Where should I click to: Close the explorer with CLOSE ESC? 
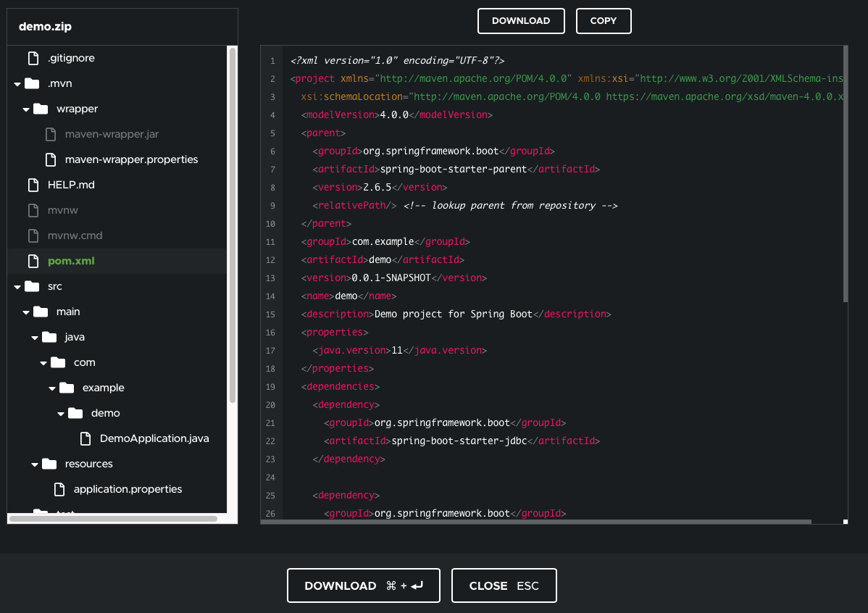504,585
